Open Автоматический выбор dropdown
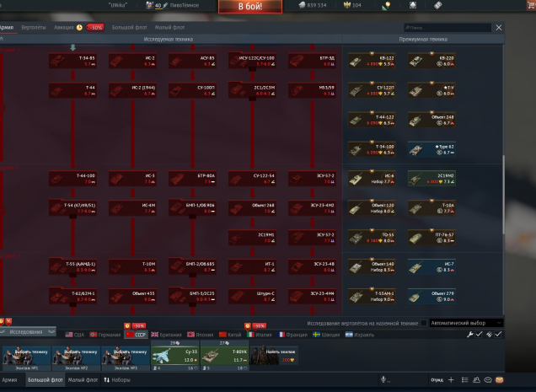The height and width of the screenshot is (392, 536). coord(466,323)
